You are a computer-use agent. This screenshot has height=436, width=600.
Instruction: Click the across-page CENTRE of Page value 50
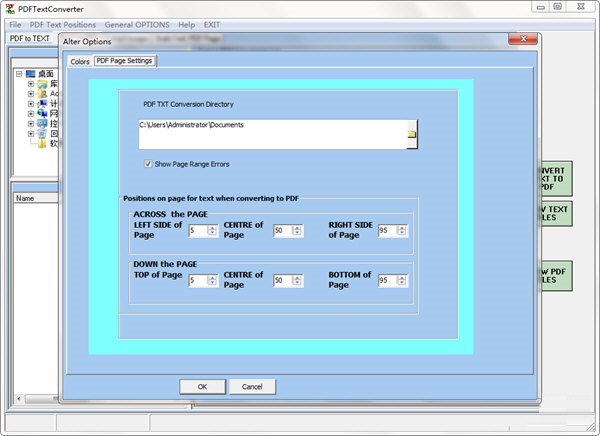click(283, 230)
